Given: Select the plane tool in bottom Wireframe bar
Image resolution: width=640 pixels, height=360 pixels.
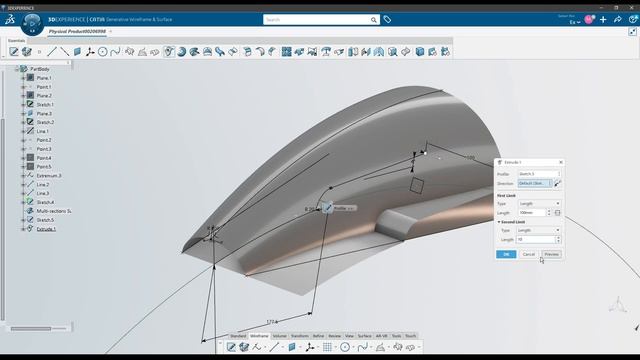Looking at the screenshot, I should tap(291, 347).
